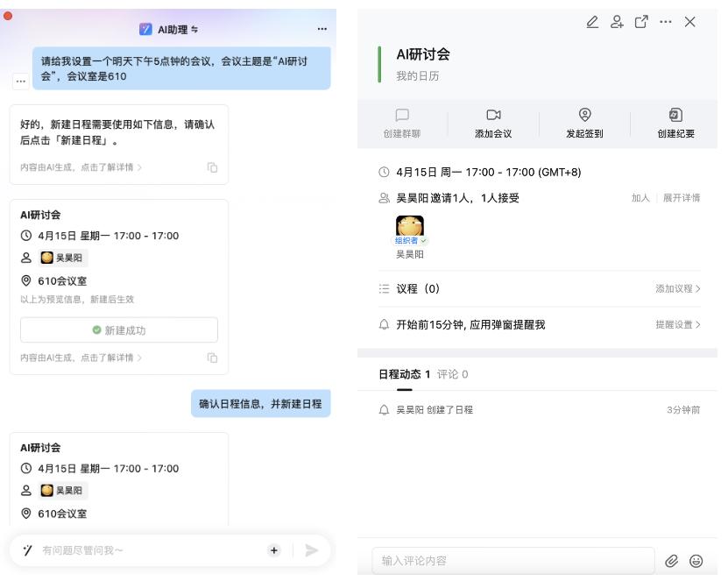
Task: Attach a file with the paperclip icon
Action: pos(671,561)
